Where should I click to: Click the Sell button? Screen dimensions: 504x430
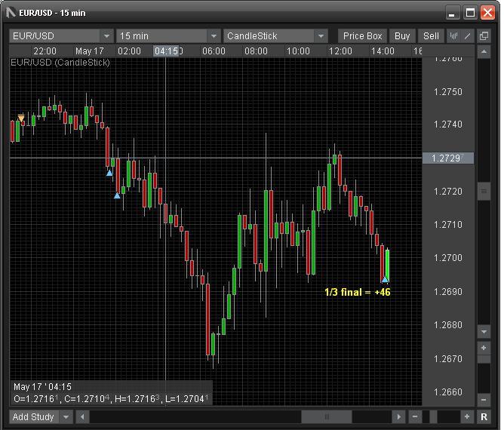(x=431, y=35)
